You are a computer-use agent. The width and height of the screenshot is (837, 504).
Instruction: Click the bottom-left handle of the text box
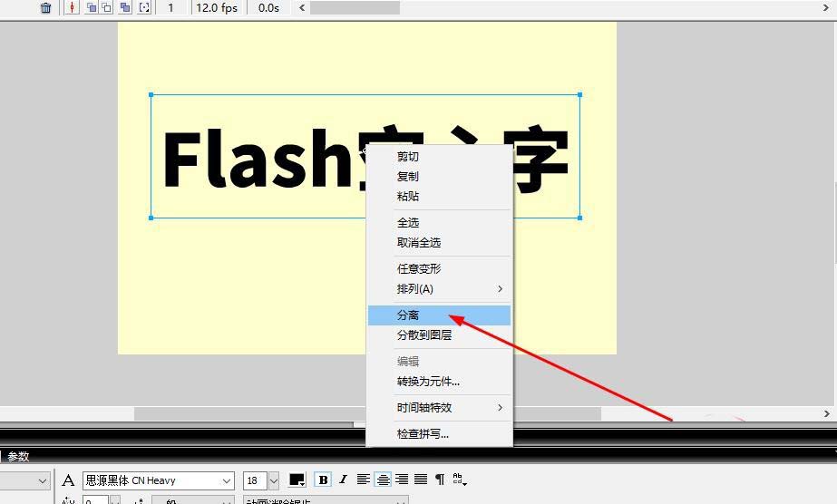pyautogui.click(x=151, y=218)
